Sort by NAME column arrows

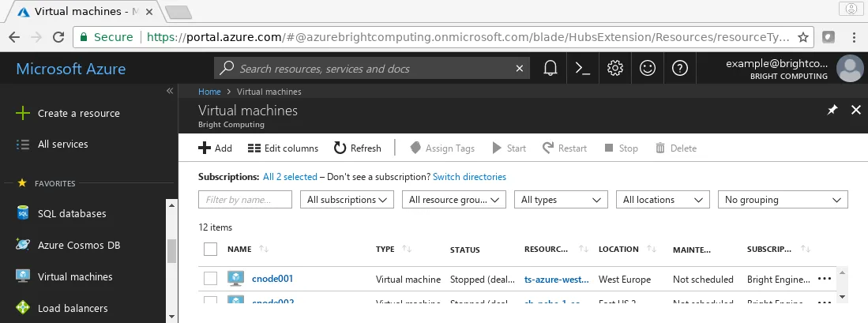[x=264, y=250]
